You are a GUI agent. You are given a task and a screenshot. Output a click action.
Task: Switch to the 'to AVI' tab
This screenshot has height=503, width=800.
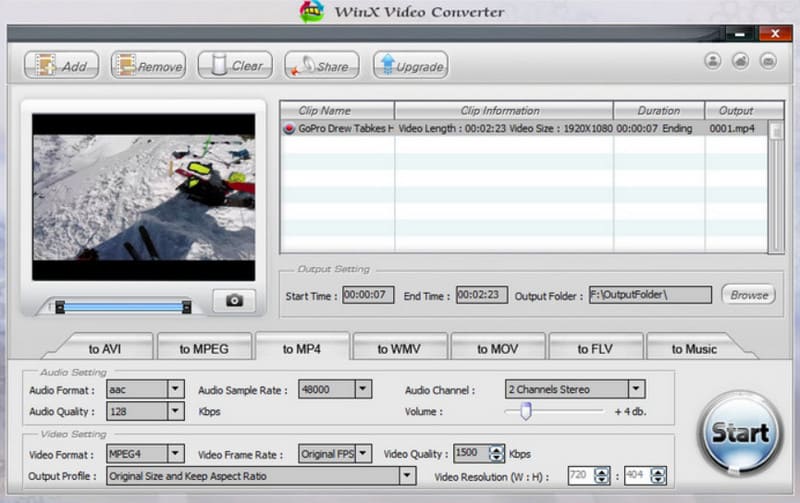106,349
